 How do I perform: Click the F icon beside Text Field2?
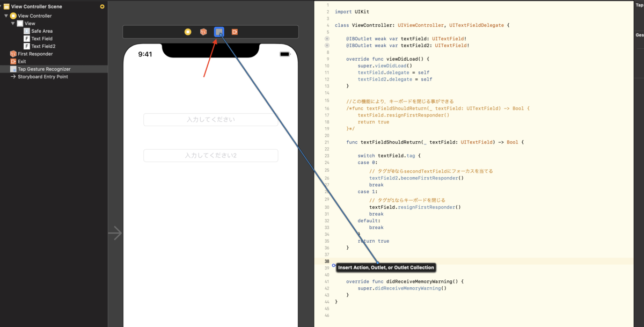pyautogui.click(x=27, y=46)
